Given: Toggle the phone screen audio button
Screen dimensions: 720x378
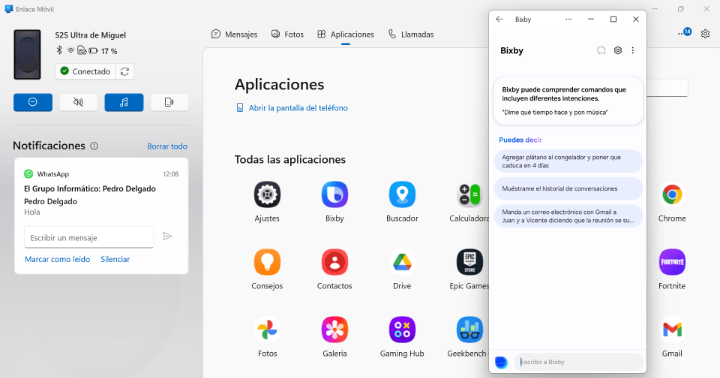Looking at the screenshot, I should (169, 102).
